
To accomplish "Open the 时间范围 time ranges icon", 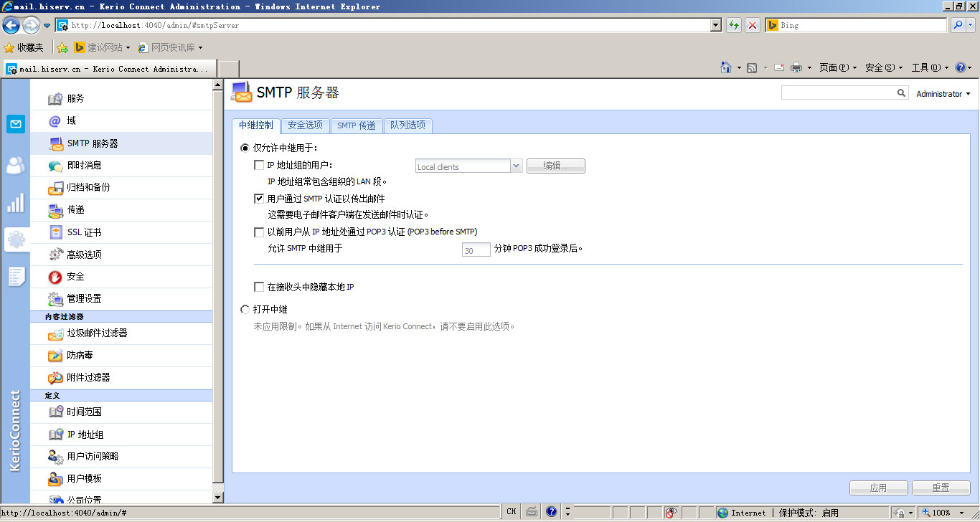I will click(x=55, y=412).
